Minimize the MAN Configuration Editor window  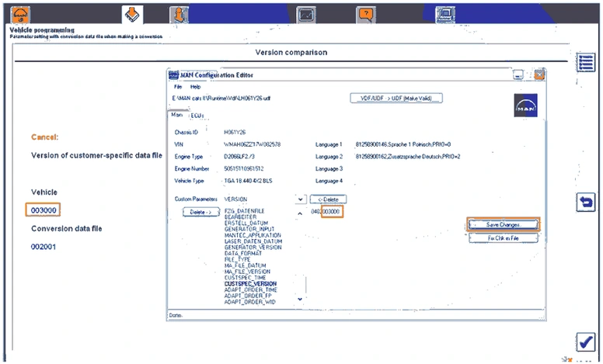[x=518, y=75]
